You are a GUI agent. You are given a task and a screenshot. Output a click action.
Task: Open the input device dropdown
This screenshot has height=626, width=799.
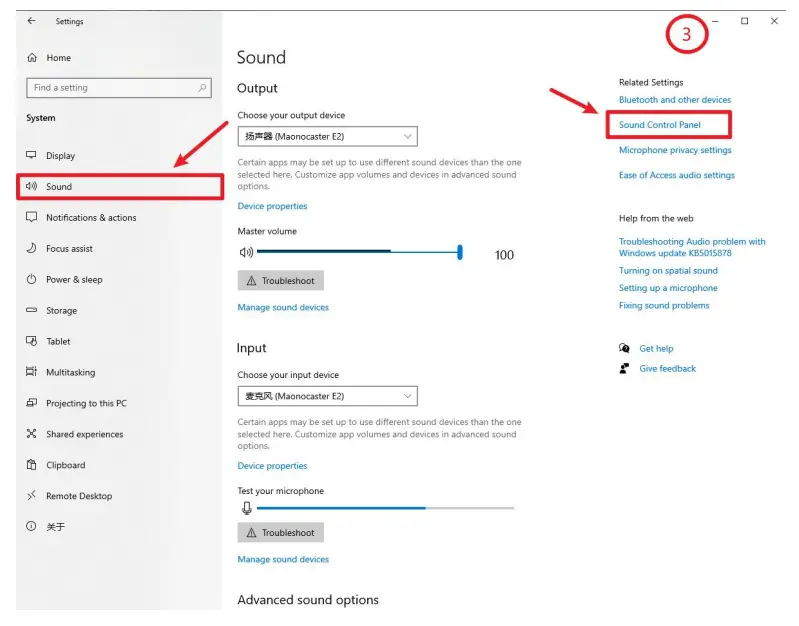point(327,396)
